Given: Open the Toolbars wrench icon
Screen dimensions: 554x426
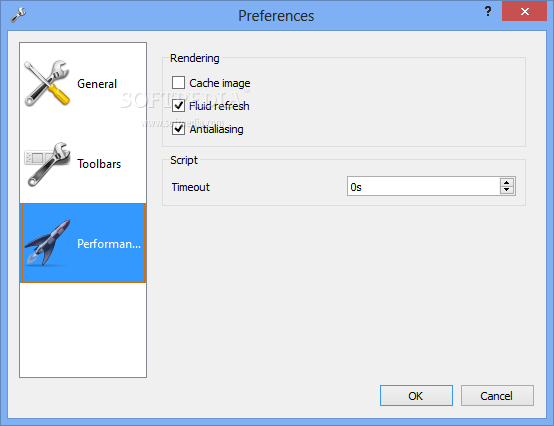Looking at the screenshot, I should (47, 164).
